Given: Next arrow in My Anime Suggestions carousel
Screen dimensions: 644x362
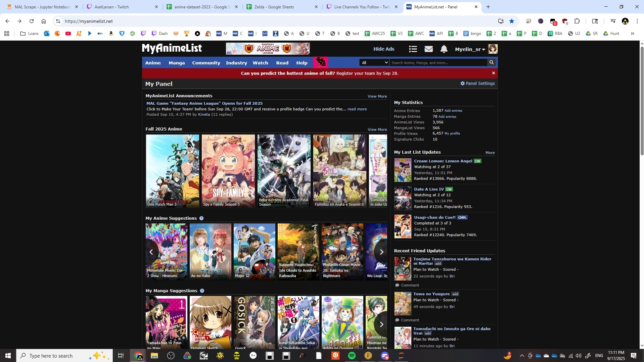Looking at the screenshot, I should [x=381, y=252].
